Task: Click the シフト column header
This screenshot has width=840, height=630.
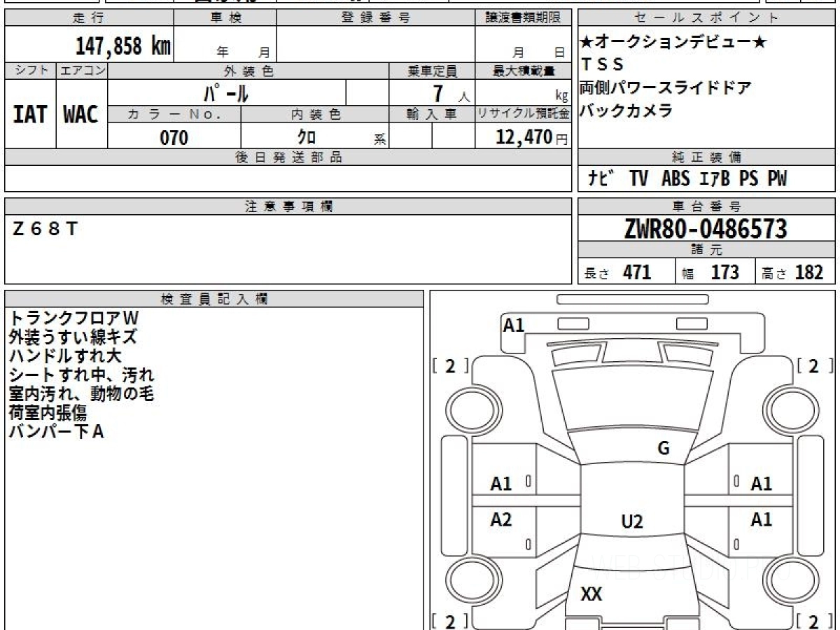Action: tap(30, 71)
